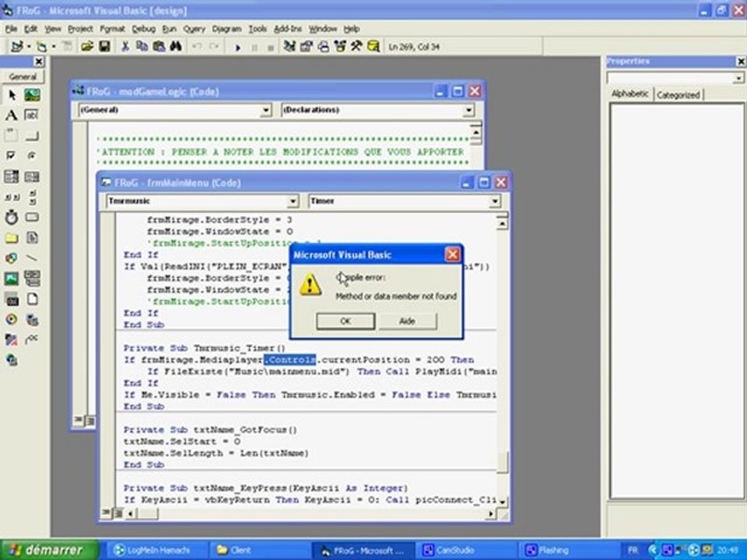Switch to the Categorized properties tab

678,95
